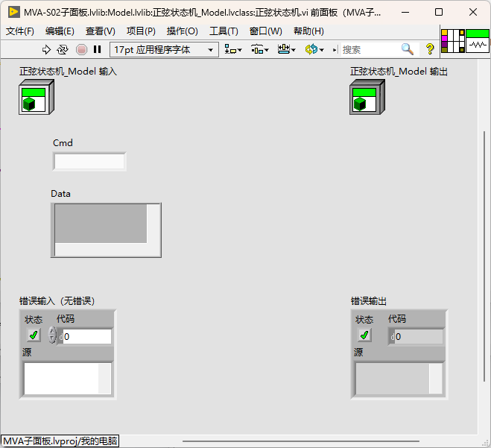Click the 源 text box in 错误输出
Viewport: 491px width, 448px height.
(399, 379)
